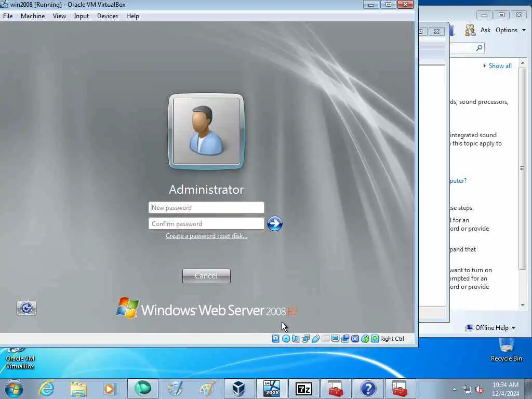The width and height of the screenshot is (532, 399).
Task: Click the red toolbox icon next to 7z
Action: [x=336, y=389]
